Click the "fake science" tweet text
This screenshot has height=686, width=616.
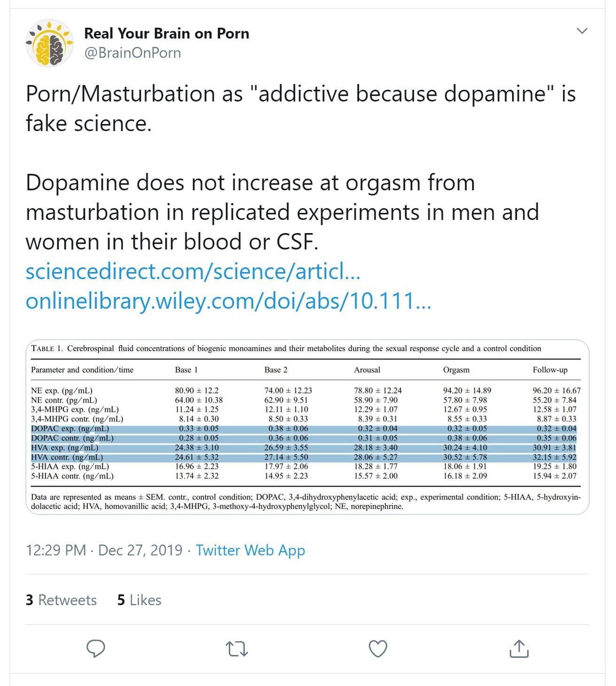[89, 123]
